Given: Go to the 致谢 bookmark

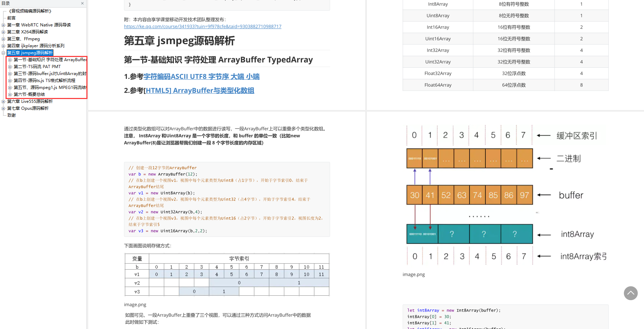Looking at the screenshot, I should [11, 115].
